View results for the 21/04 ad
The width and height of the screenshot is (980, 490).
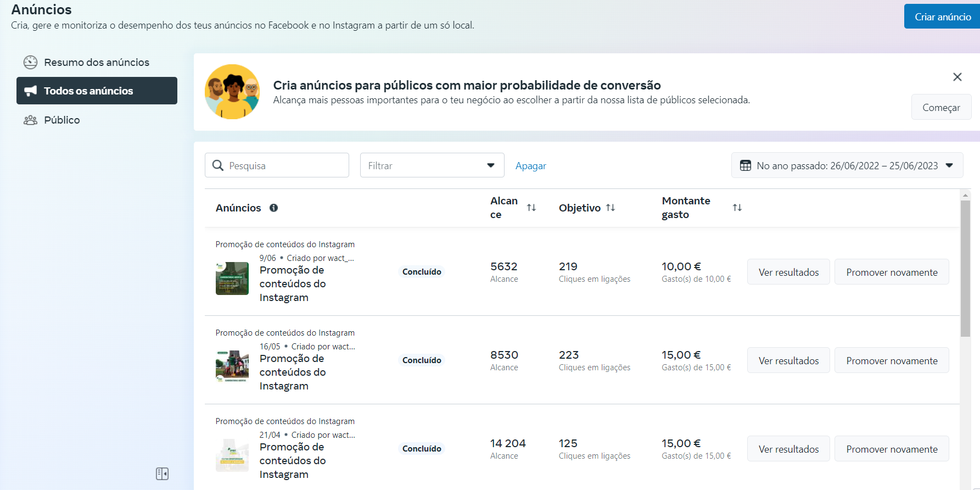788,449
